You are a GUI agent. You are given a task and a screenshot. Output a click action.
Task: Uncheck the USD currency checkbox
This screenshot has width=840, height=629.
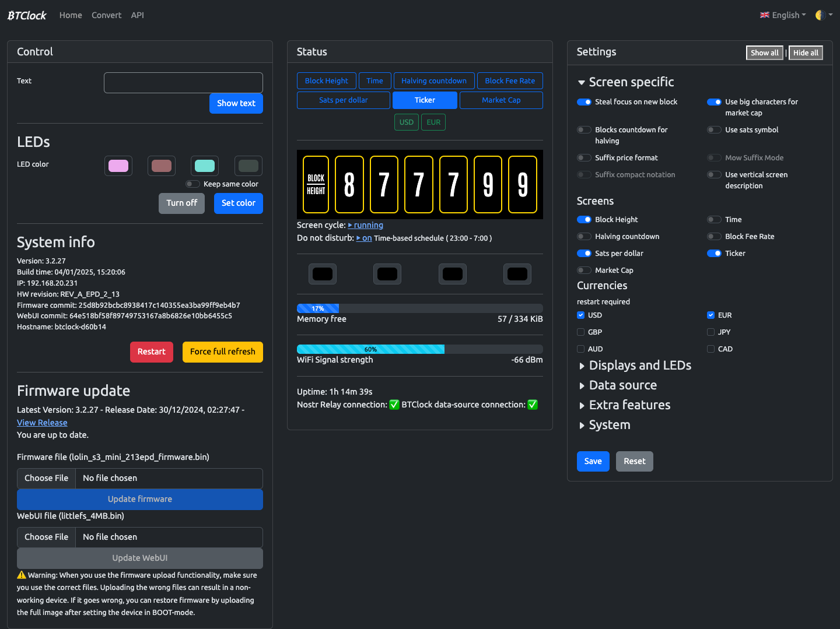click(x=580, y=315)
